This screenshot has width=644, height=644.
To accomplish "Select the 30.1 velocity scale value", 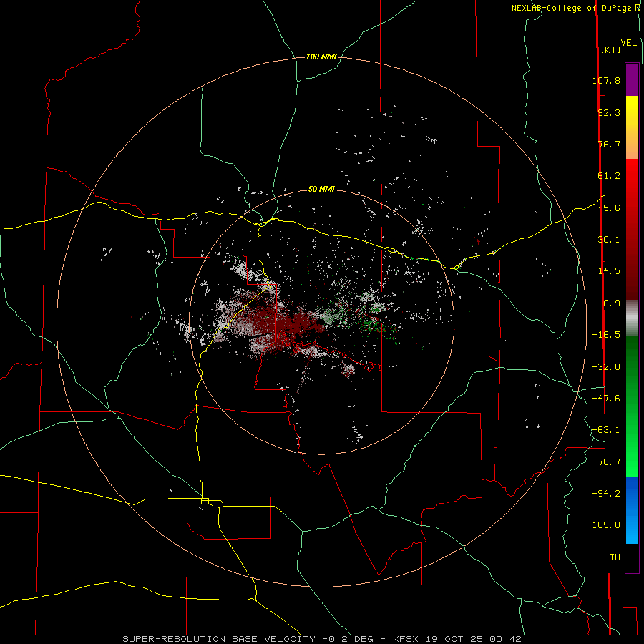I will coord(609,240).
